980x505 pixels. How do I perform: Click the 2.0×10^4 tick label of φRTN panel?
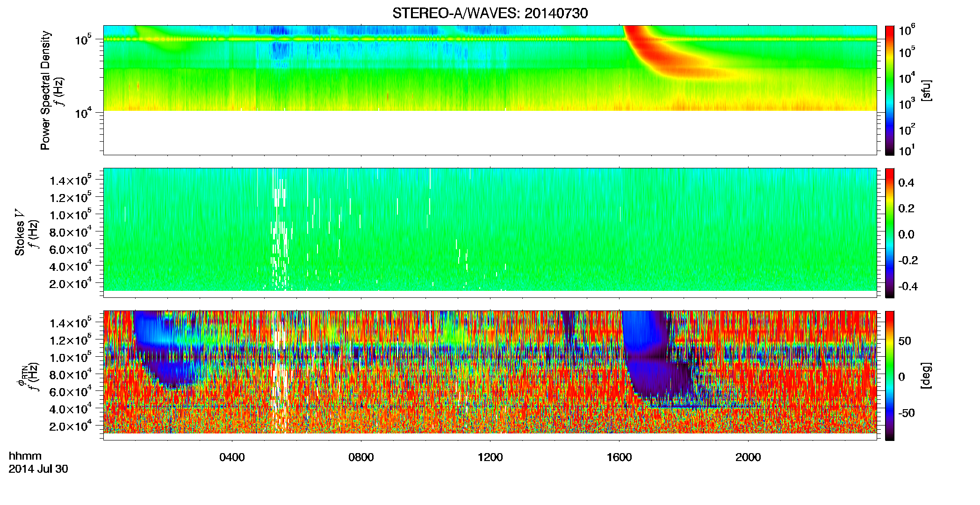point(71,426)
